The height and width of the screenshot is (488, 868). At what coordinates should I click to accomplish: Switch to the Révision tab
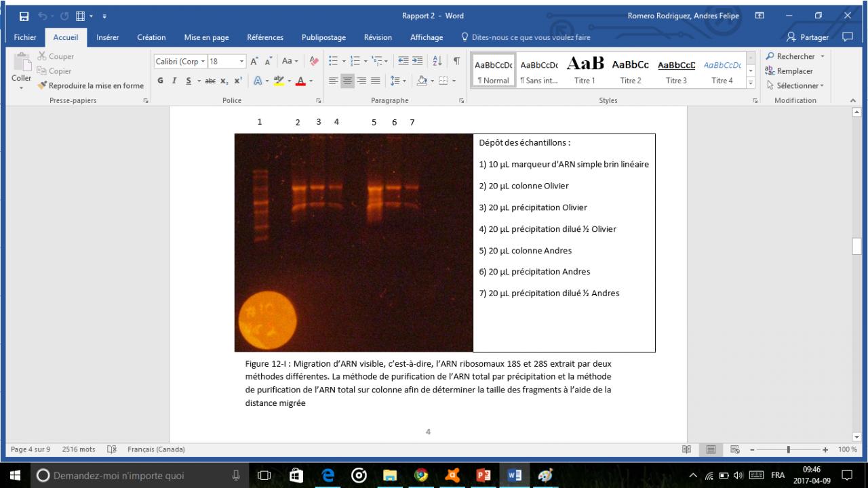click(378, 38)
